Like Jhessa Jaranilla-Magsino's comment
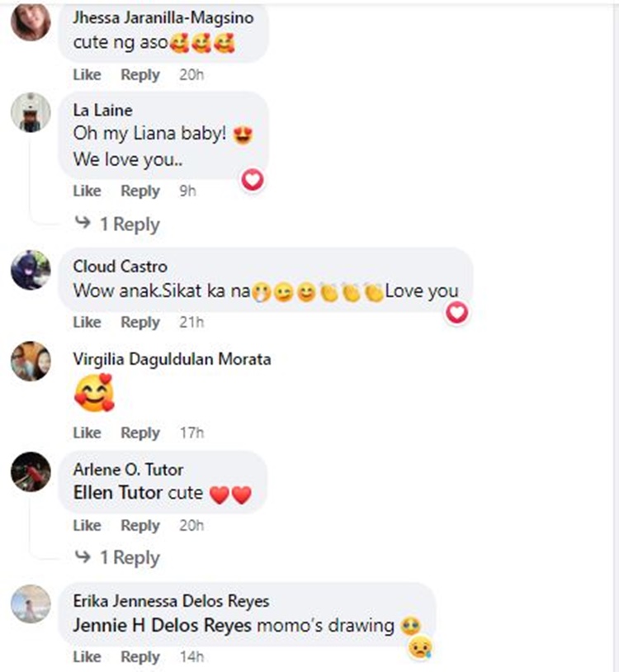Image resolution: width=619 pixels, height=672 pixels. coord(87,75)
